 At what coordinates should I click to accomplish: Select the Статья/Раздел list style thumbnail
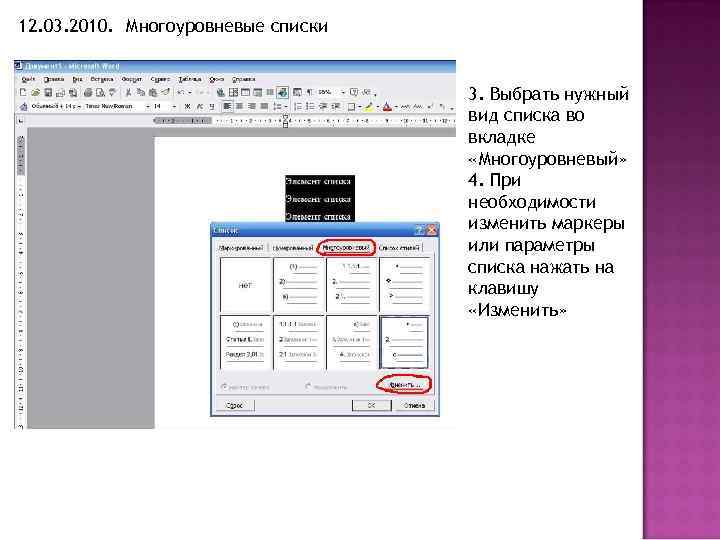click(x=246, y=342)
